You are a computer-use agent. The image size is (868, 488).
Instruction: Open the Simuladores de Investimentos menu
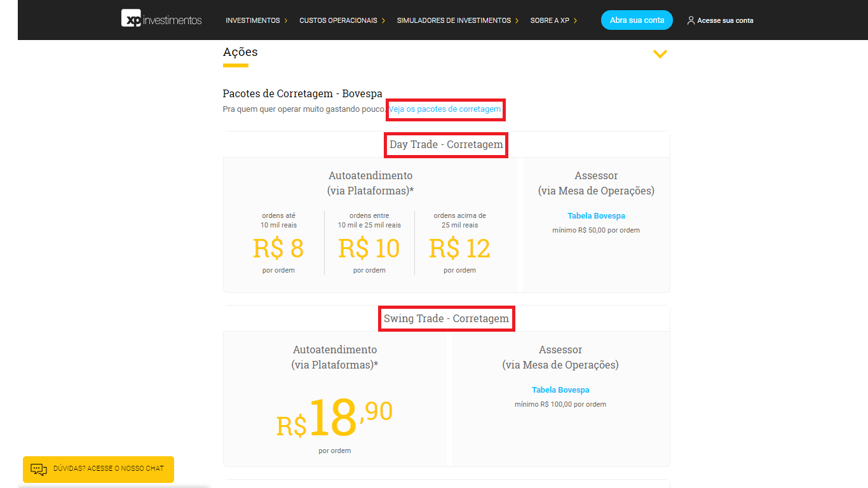[454, 20]
